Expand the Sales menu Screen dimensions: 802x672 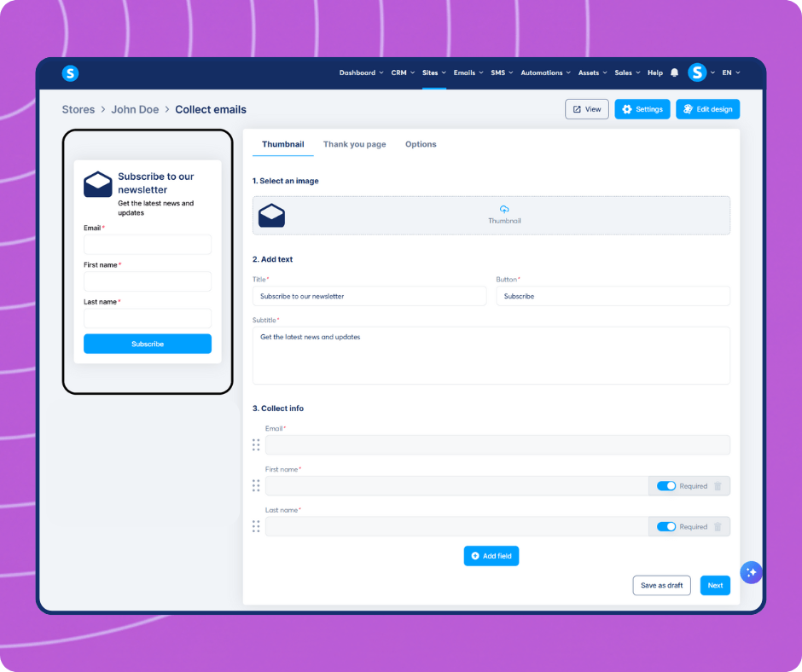(x=628, y=72)
